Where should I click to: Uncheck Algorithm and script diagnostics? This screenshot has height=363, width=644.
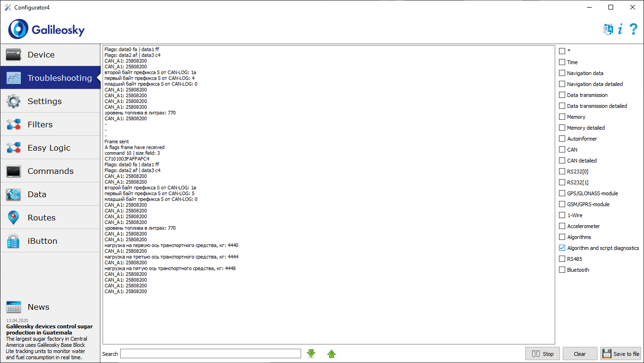point(562,248)
